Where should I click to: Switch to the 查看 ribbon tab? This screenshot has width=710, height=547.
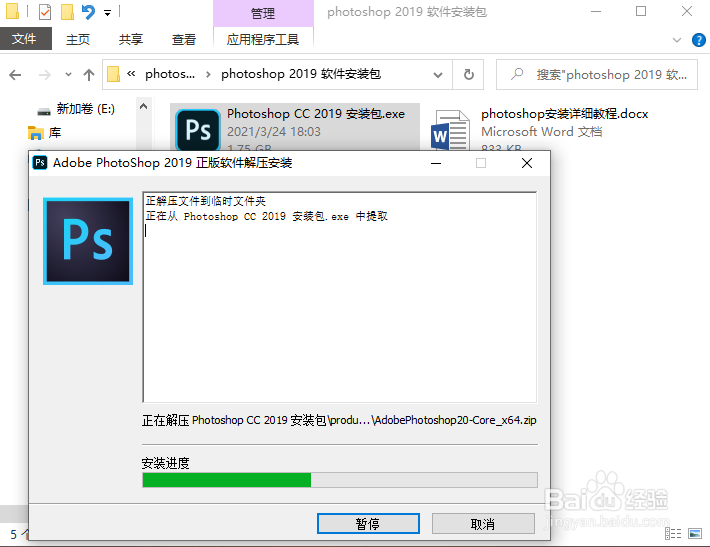tap(184, 39)
